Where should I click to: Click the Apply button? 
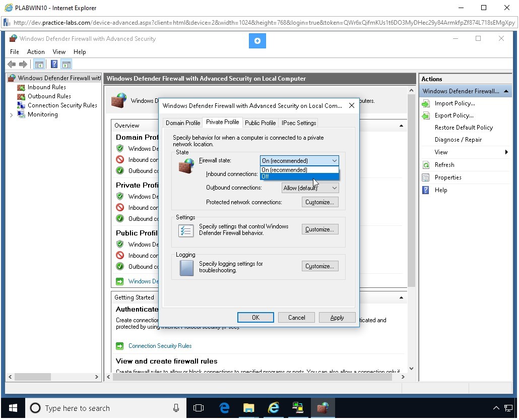pos(337,318)
